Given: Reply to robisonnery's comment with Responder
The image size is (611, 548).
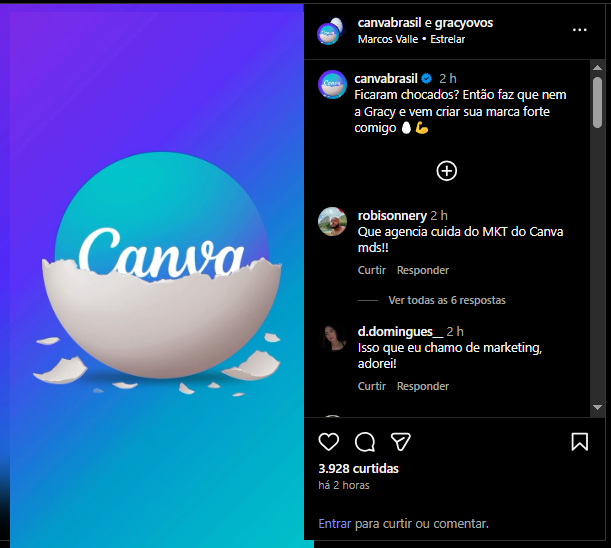Looking at the screenshot, I should pyautogui.click(x=423, y=270).
